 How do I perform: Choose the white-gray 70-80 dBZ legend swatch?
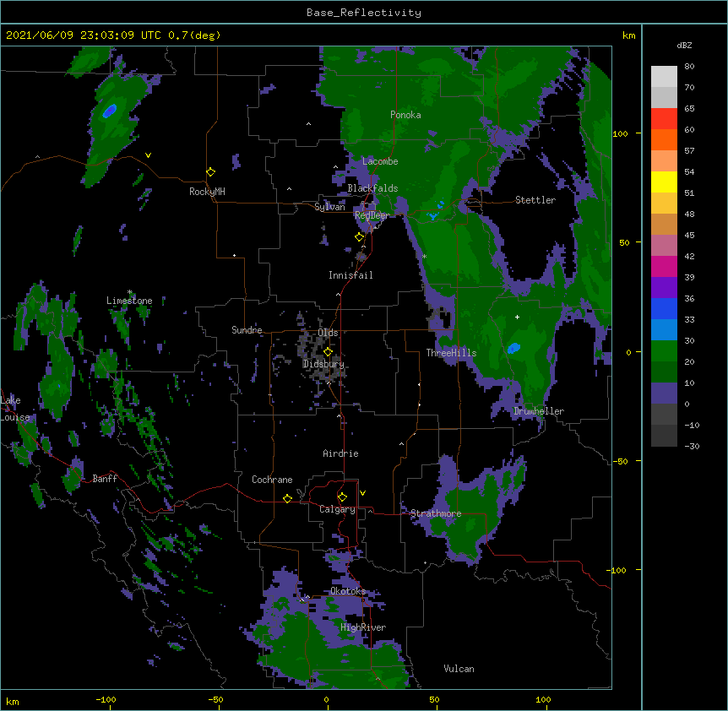click(x=664, y=77)
